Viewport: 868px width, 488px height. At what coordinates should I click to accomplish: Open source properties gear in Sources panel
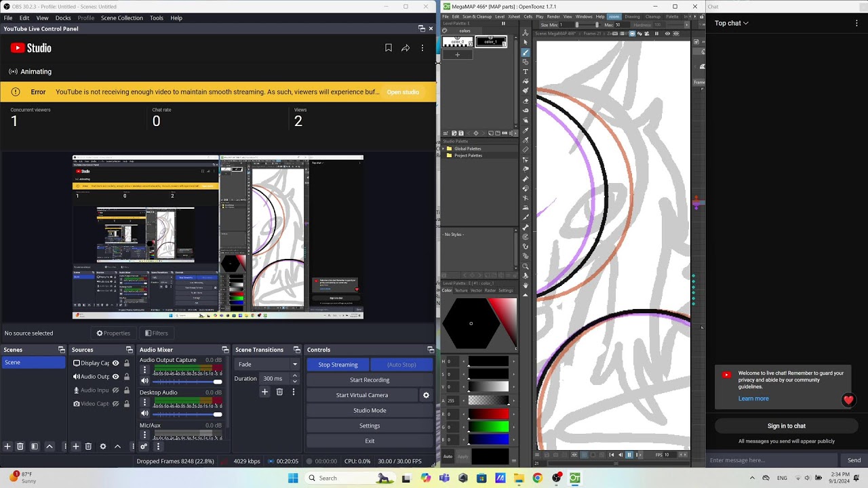103,447
